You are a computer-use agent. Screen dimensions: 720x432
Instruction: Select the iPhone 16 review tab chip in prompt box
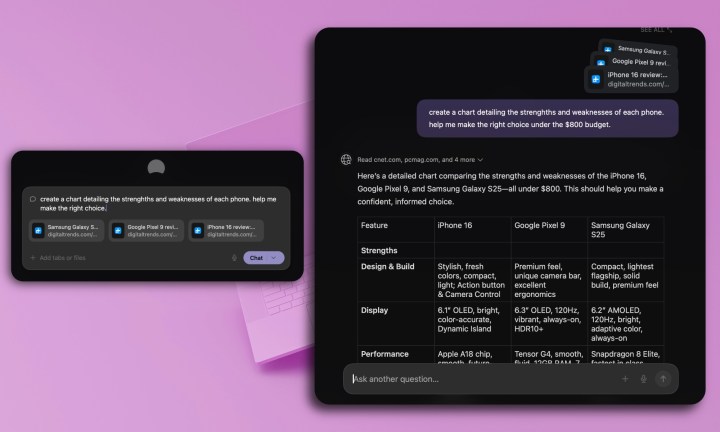[226, 231]
